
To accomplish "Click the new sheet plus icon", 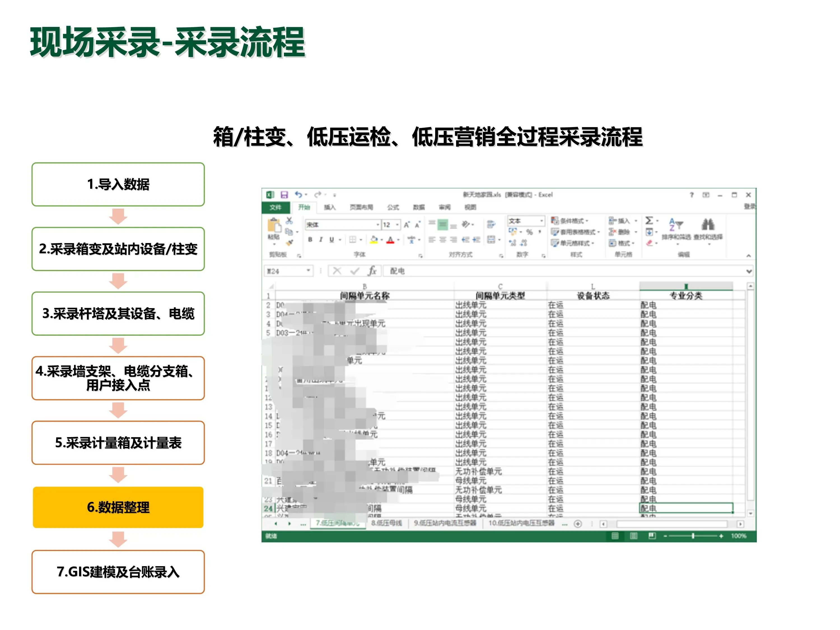I will tap(578, 524).
